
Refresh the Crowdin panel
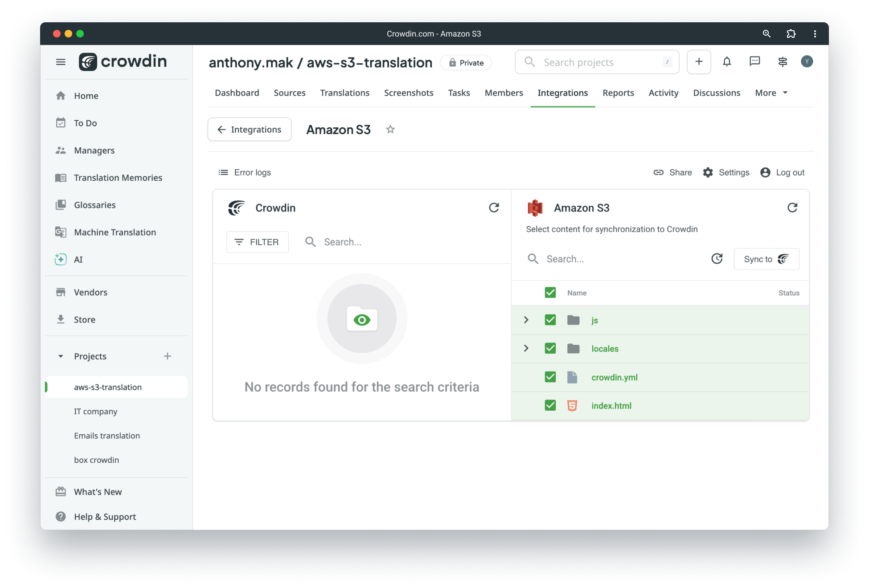click(x=494, y=208)
